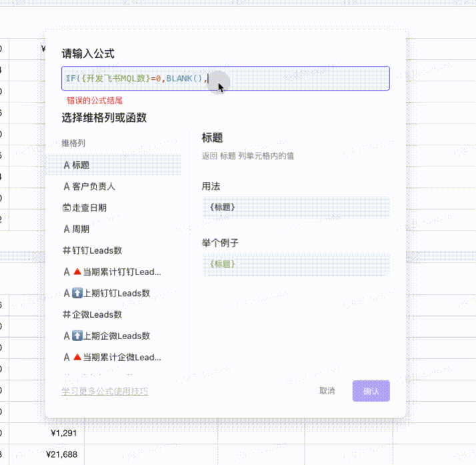Click the hash icon beside 企微Leads数
This screenshot has height=465, width=476.
(66, 314)
